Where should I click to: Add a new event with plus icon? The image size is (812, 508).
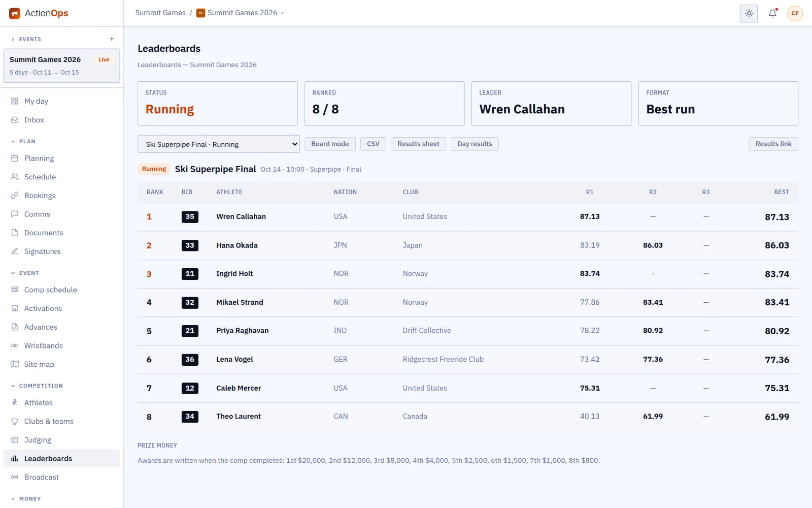coord(112,39)
